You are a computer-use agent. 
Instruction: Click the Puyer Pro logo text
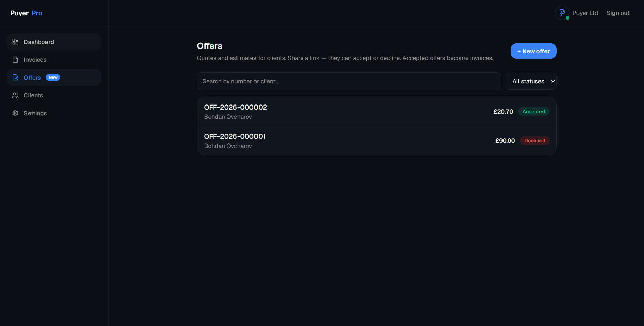[x=26, y=13]
